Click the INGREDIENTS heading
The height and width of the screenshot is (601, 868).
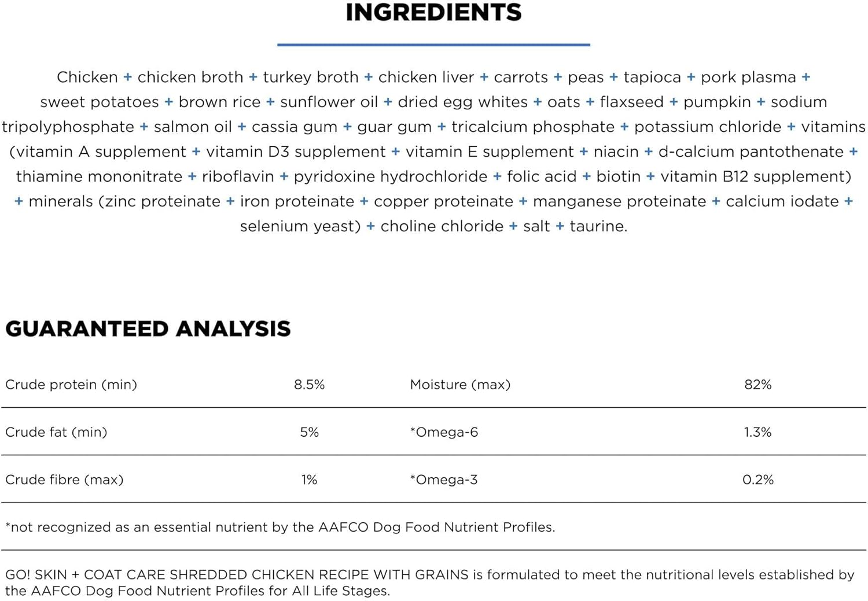coord(433,13)
